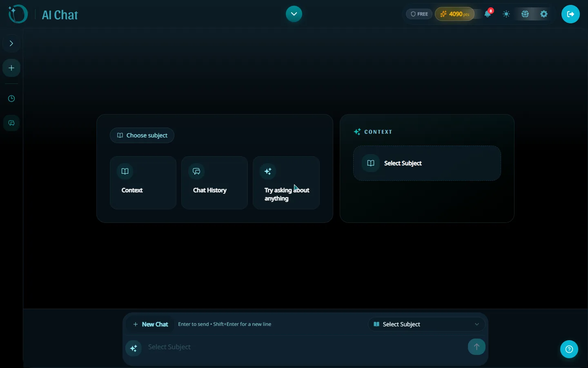Click the book icon in Context card
The height and width of the screenshot is (368, 588).
(x=125, y=171)
